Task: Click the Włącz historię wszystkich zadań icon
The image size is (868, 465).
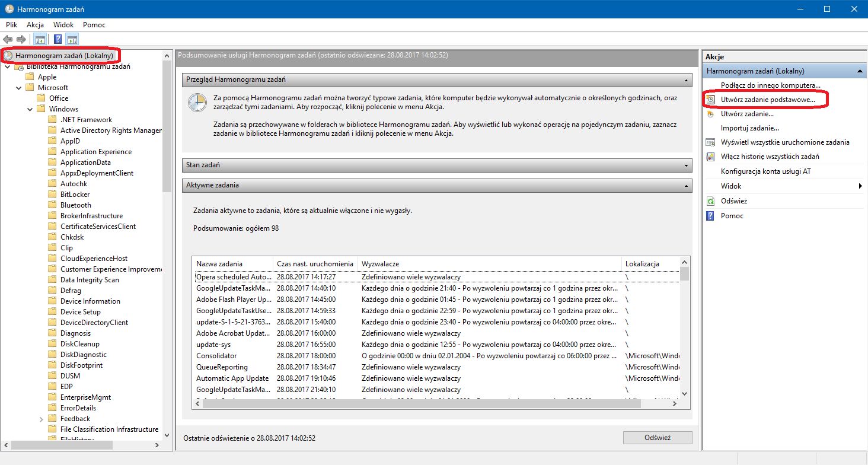Action: [710, 157]
